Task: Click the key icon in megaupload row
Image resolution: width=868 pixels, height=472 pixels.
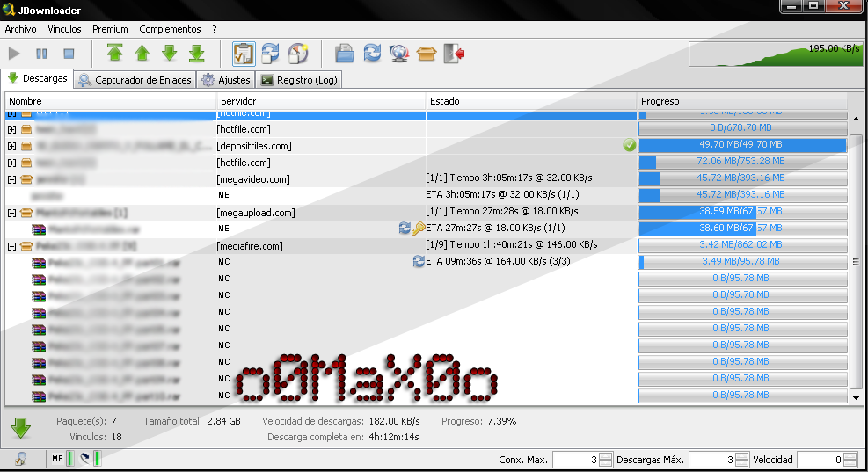Action: [419, 228]
